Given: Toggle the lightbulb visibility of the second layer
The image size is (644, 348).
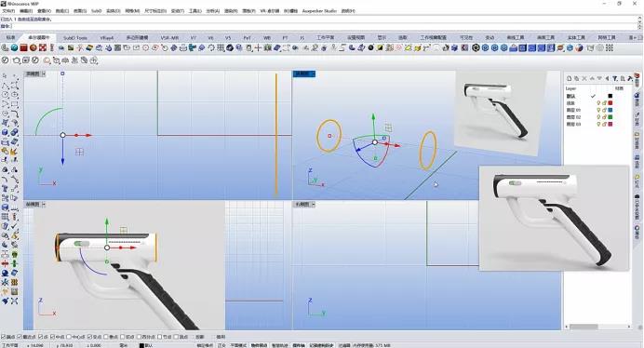Looking at the screenshot, I should (x=598, y=103).
